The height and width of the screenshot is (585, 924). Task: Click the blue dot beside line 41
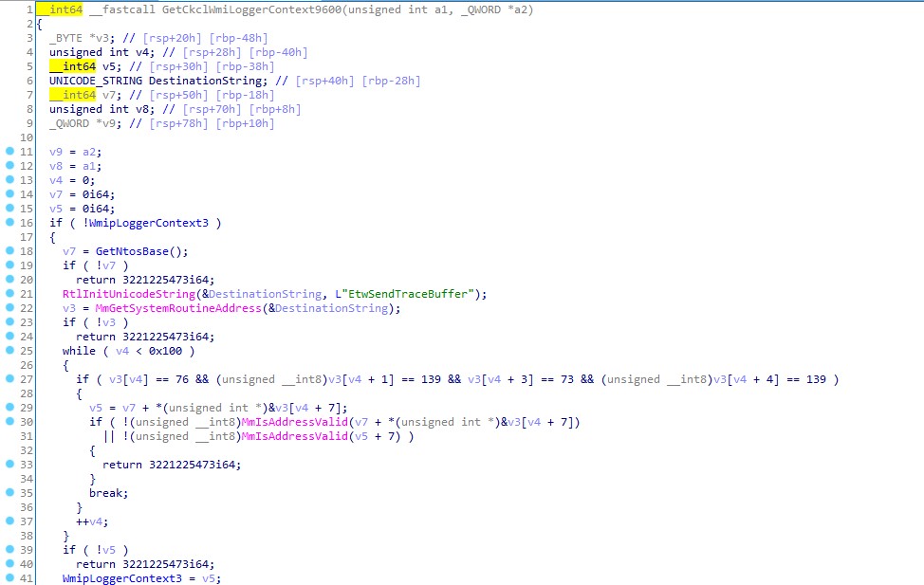[9, 577]
